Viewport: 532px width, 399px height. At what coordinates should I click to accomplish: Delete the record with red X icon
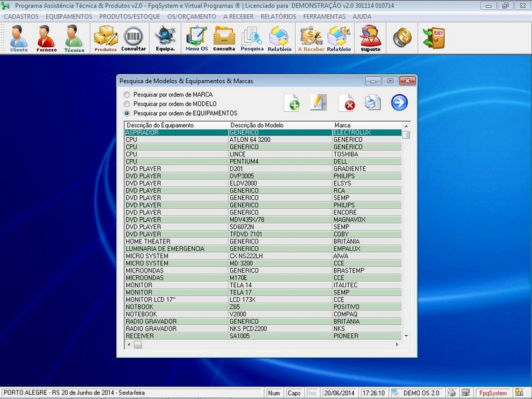coord(346,103)
